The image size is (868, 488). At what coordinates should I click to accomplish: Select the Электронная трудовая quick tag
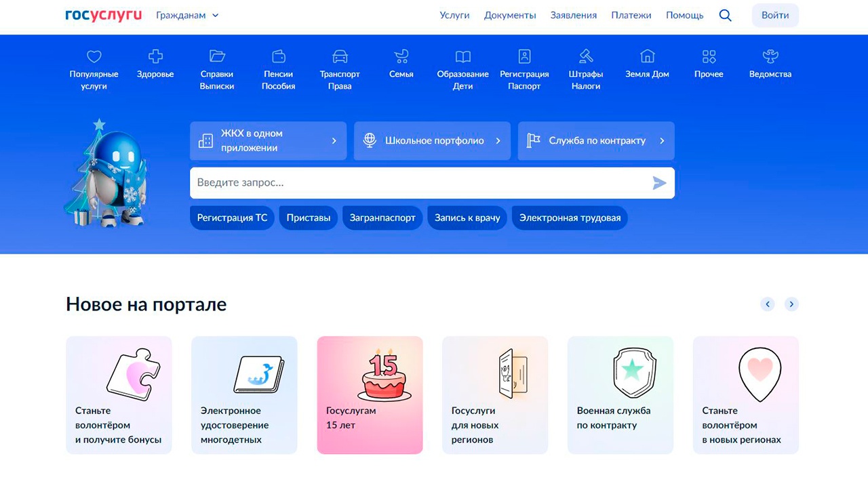point(570,218)
